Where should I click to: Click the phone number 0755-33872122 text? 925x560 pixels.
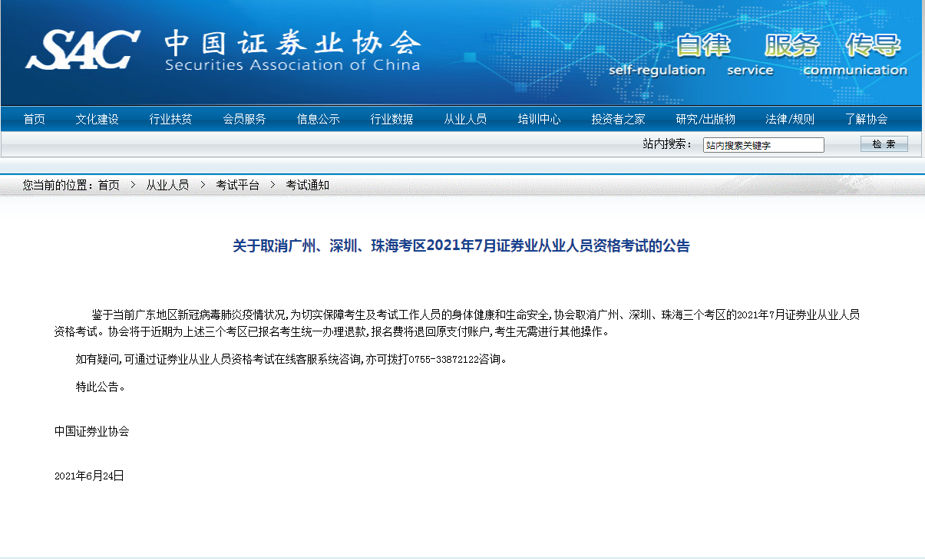click(444, 360)
